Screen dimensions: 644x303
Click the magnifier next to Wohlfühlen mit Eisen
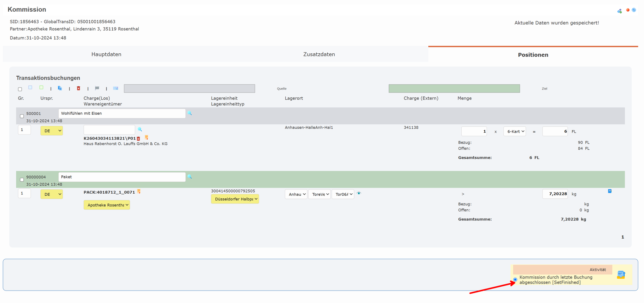tap(190, 113)
